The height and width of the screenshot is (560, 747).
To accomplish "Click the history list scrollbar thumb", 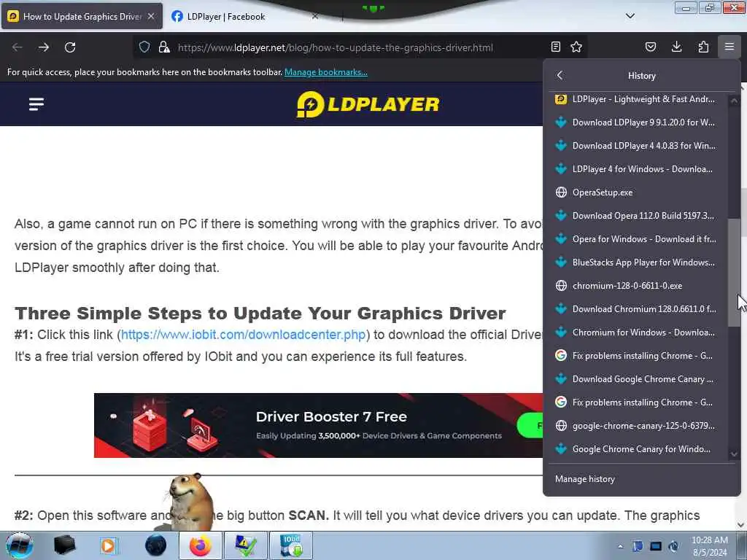I will pos(734,273).
